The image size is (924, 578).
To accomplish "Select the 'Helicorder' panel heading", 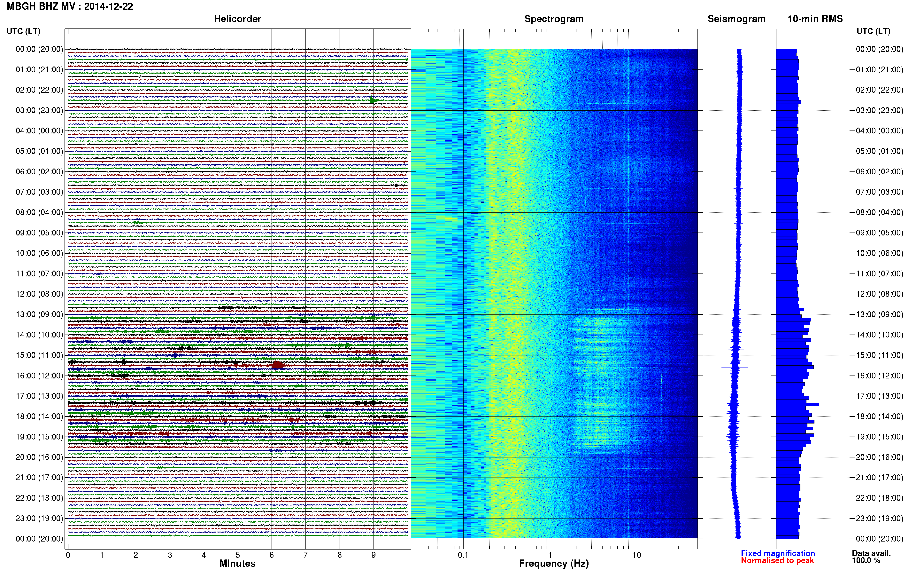I will tap(237, 19).
